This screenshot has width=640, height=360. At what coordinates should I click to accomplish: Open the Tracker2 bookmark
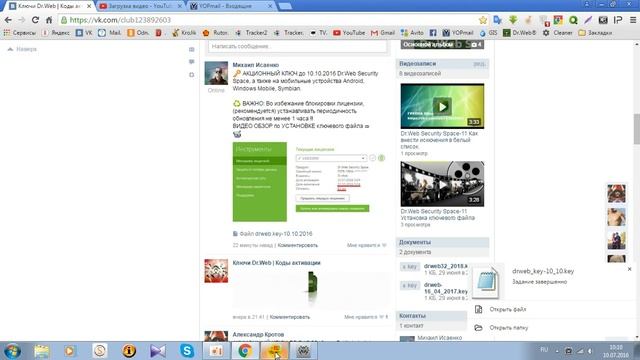[x=251, y=33]
